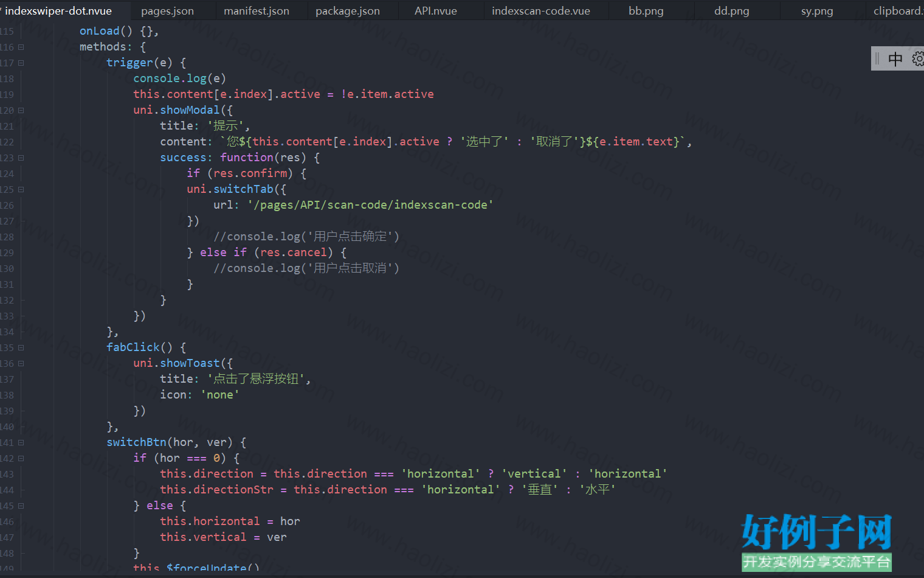Click the console.log(e) statement
The width and height of the screenshot is (924, 578).
click(x=179, y=78)
